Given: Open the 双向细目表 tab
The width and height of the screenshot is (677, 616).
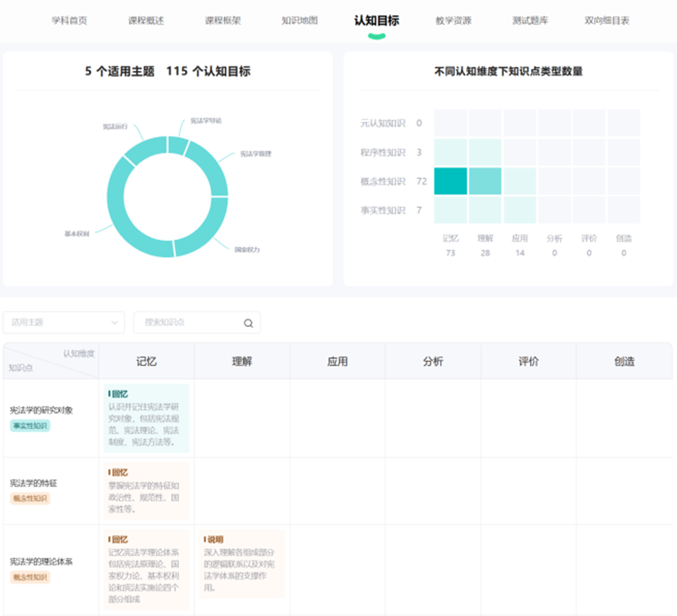Looking at the screenshot, I should point(607,21).
